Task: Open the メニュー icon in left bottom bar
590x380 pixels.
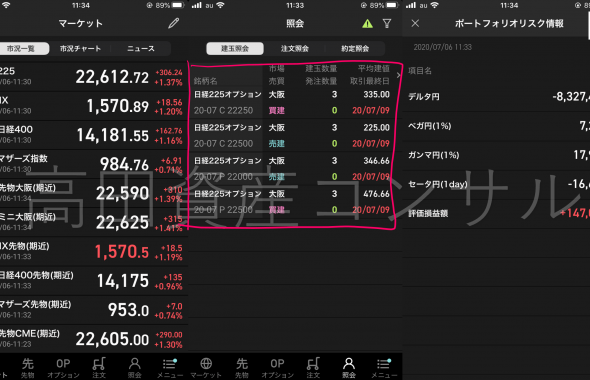Action: point(170,368)
